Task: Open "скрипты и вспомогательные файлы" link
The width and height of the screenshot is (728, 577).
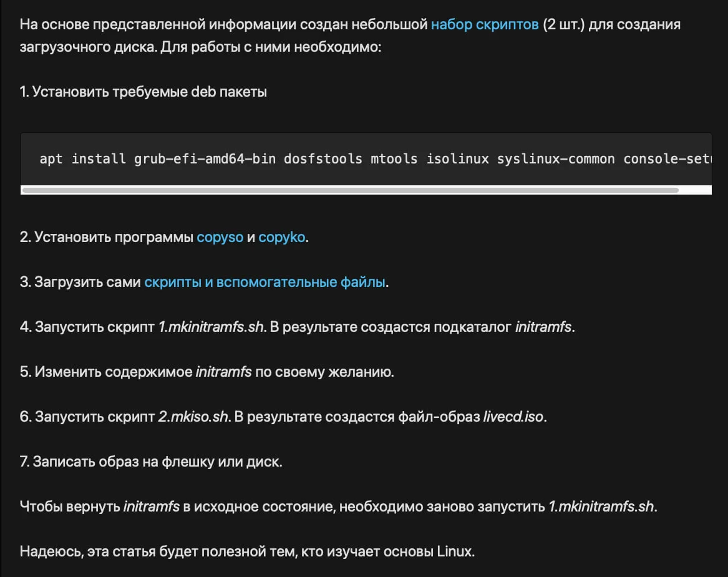Action: pos(265,282)
